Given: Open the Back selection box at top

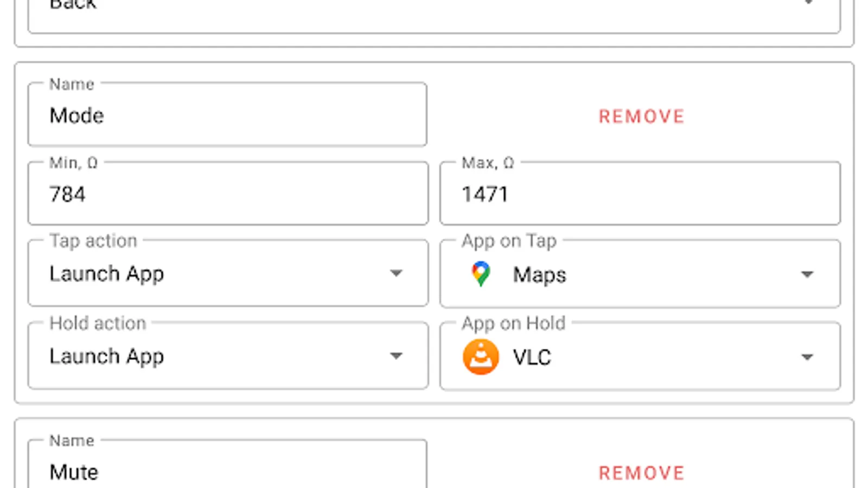Looking at the screenshot, I should (x=434, y=16).
